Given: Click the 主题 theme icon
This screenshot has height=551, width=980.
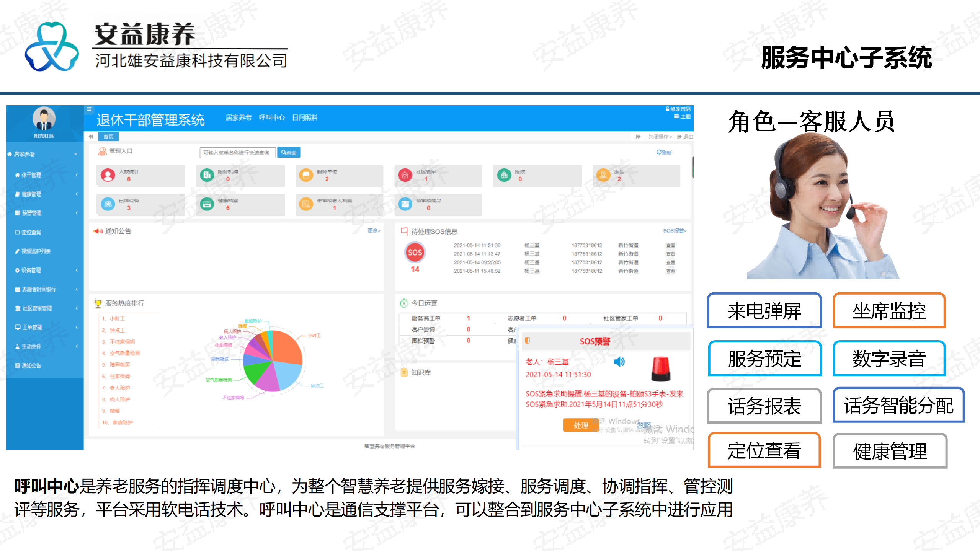Looking at the screenshot, I should 676,116.
